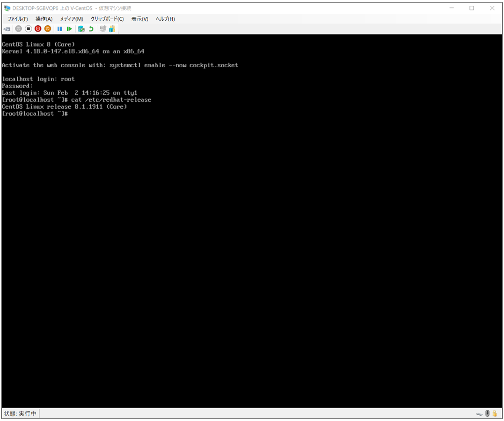This screenshot has height=421, width=504.
Task: Open the 表示(V) menu
Action: 140,19
